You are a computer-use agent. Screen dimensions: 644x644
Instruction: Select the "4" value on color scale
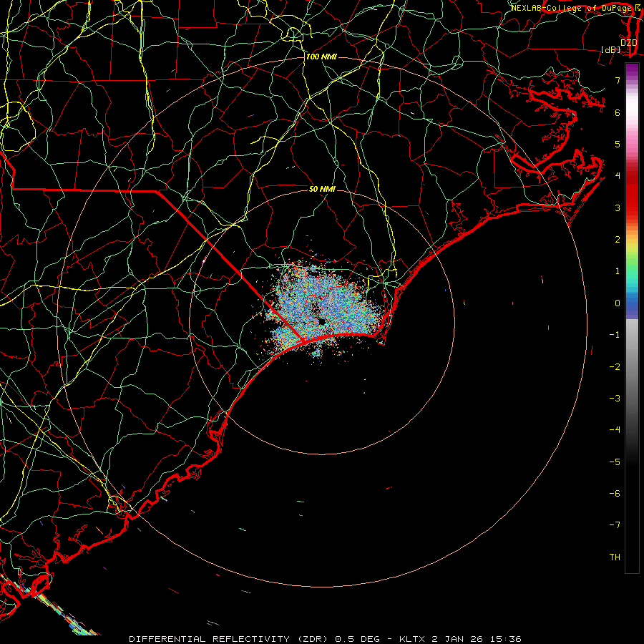618,176
